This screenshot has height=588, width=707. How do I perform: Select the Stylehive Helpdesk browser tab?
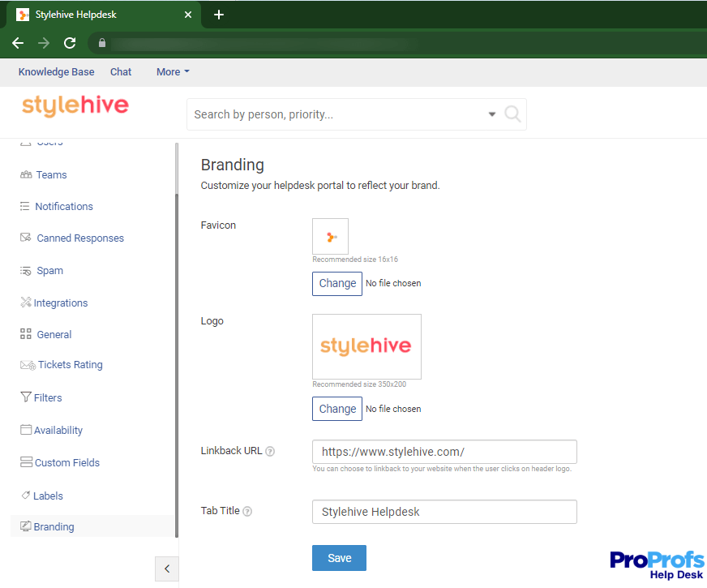[x=104, y=15]
